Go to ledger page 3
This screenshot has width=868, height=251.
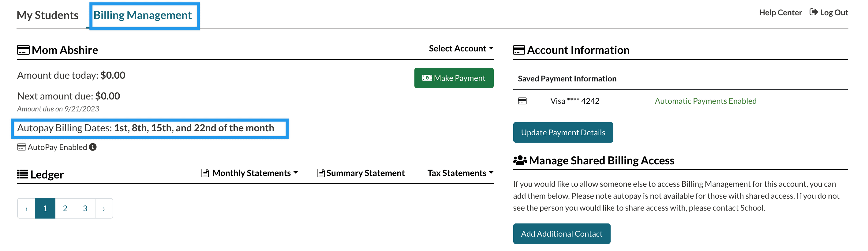85,208
